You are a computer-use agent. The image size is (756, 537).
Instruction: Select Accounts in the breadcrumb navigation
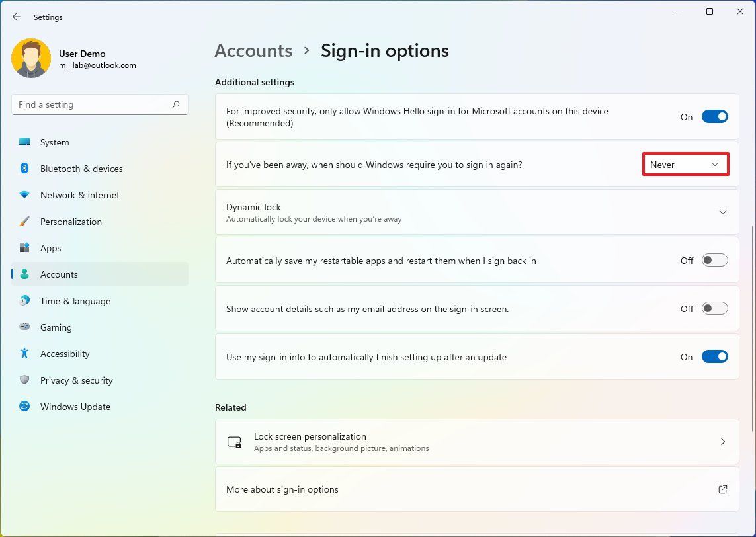pyautogui.click(x=253, y=50)
